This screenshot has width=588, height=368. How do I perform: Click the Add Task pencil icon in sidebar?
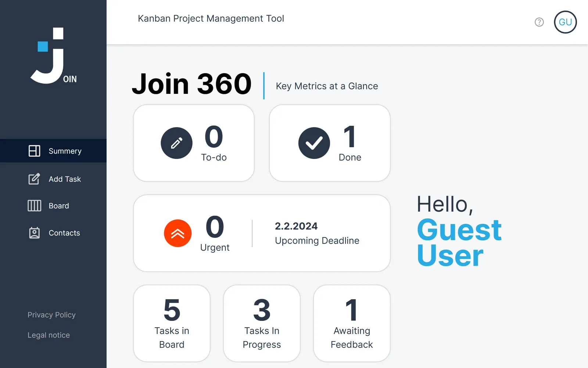(x=34, y=179)
